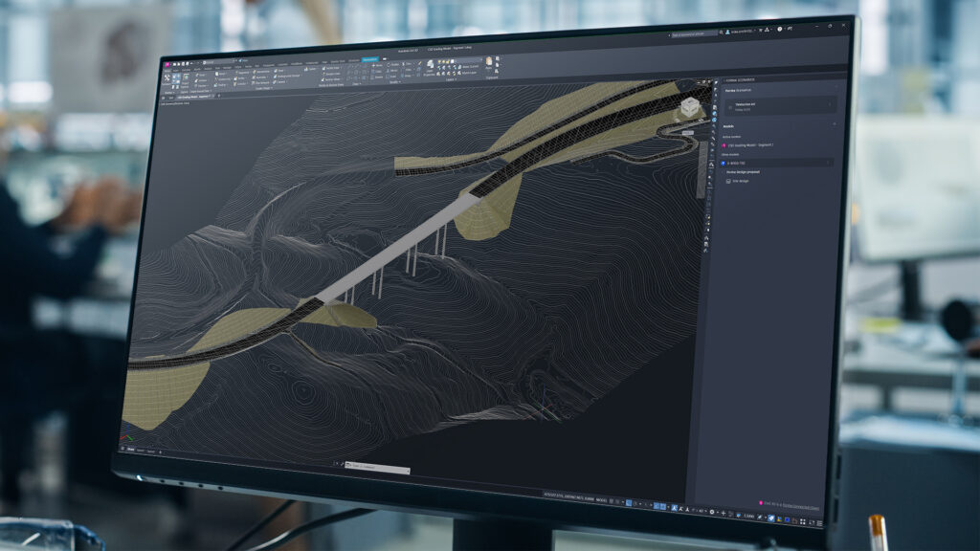Click the Paste icon in the Clipboard panel
This screenshot has width=980, height=551.
tap(489, 64)
